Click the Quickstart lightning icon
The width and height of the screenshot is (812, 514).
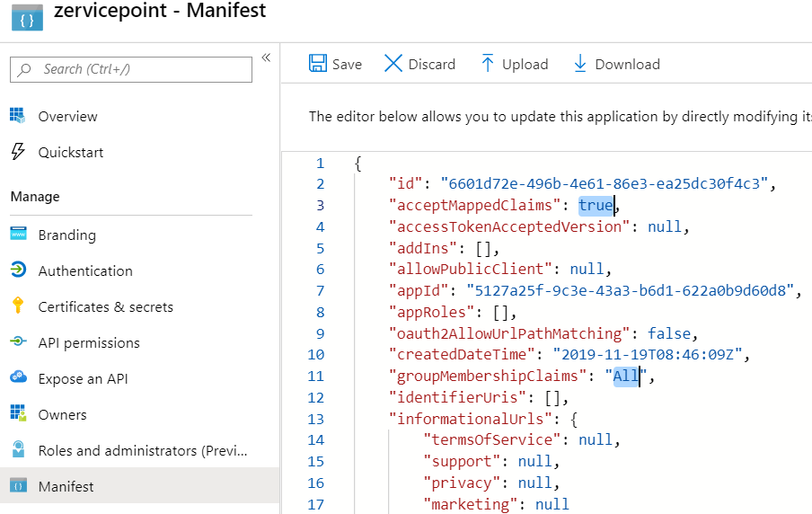[x=18, y=152]
